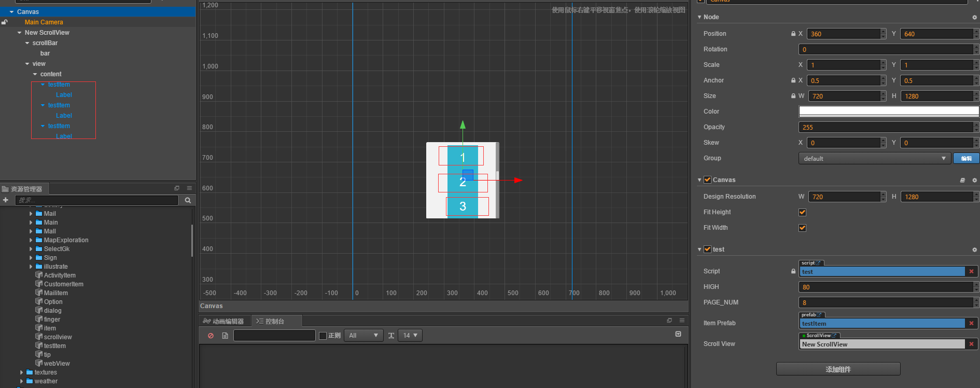980x388 pixels.
Task: Select the scrollview prefab asset
Action: click(58, 337)
